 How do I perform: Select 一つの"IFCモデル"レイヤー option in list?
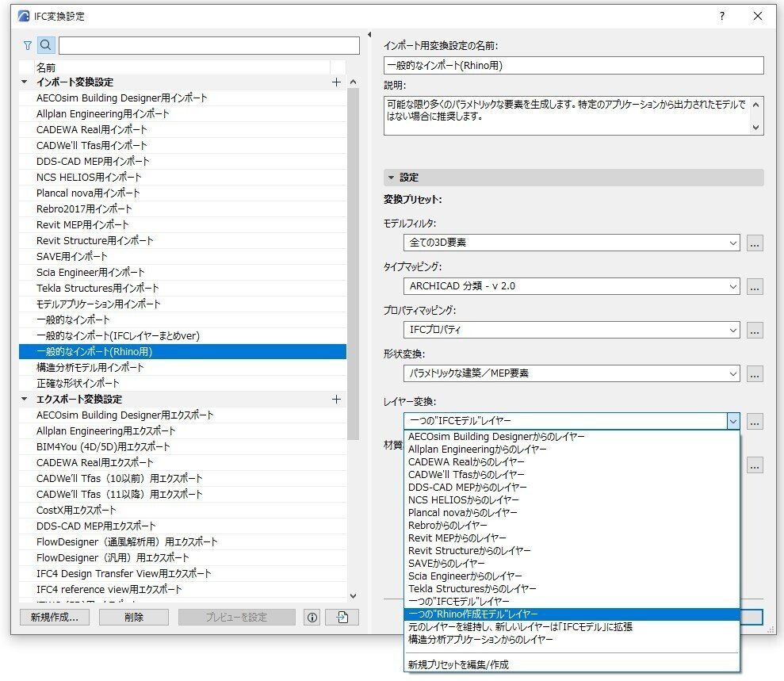[x=572, y=602]
